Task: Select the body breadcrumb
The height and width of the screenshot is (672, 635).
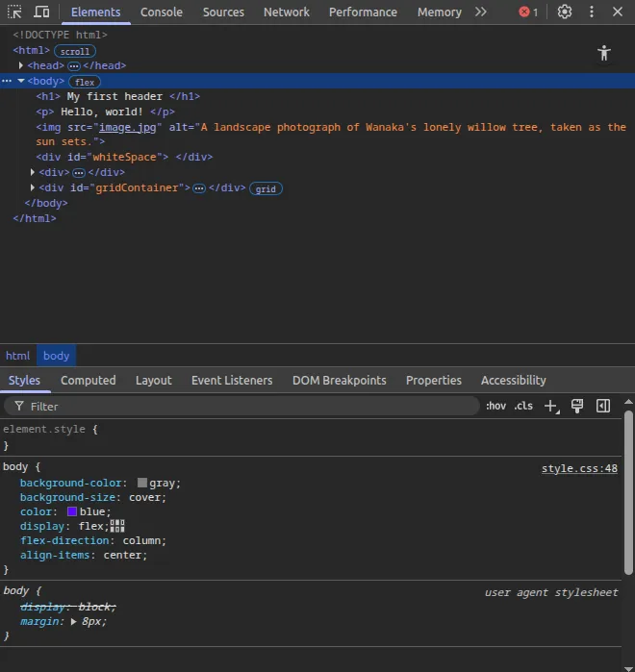Action: pyautogui.click(x=56, y=356)
